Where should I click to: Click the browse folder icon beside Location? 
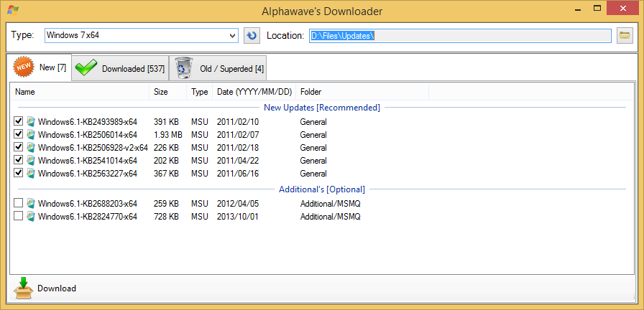click(x=625, y=36)
